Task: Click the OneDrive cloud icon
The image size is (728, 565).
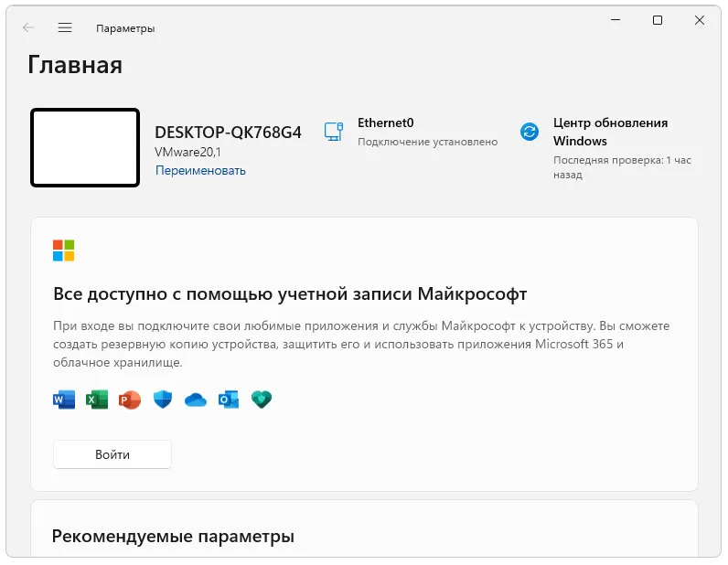Action: coord(196,400)
